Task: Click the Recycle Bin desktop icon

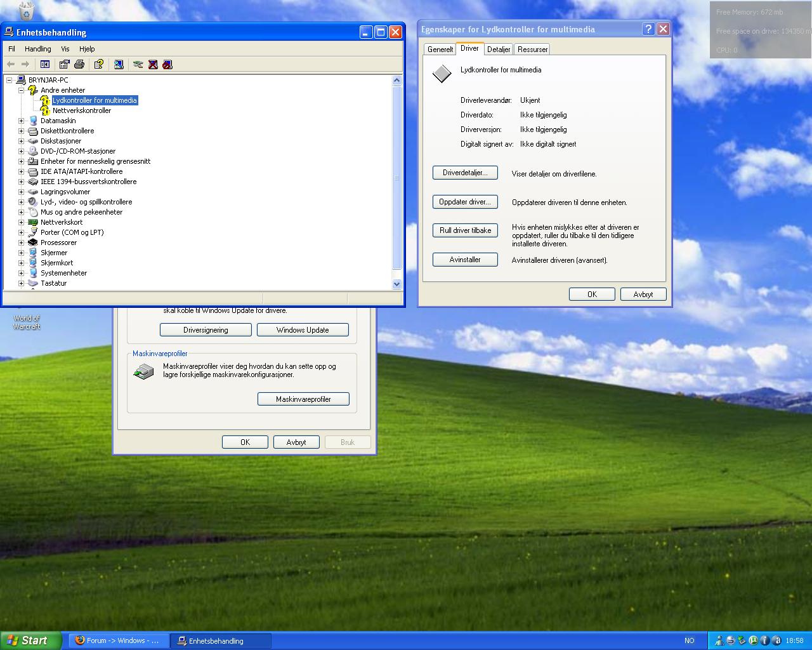Action: point(26,10)
